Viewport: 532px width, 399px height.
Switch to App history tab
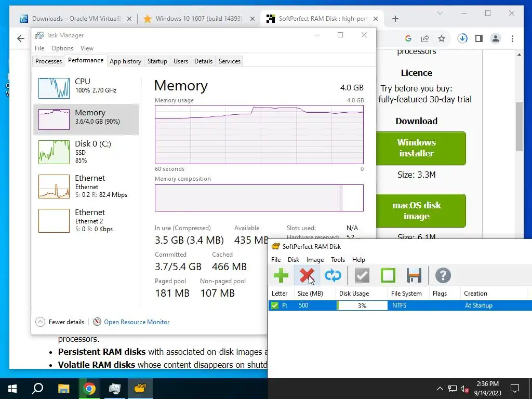(x=125, y=61)
